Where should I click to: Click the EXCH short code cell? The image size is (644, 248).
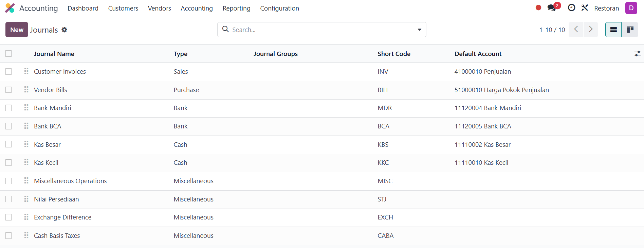[x=385, y=217]
